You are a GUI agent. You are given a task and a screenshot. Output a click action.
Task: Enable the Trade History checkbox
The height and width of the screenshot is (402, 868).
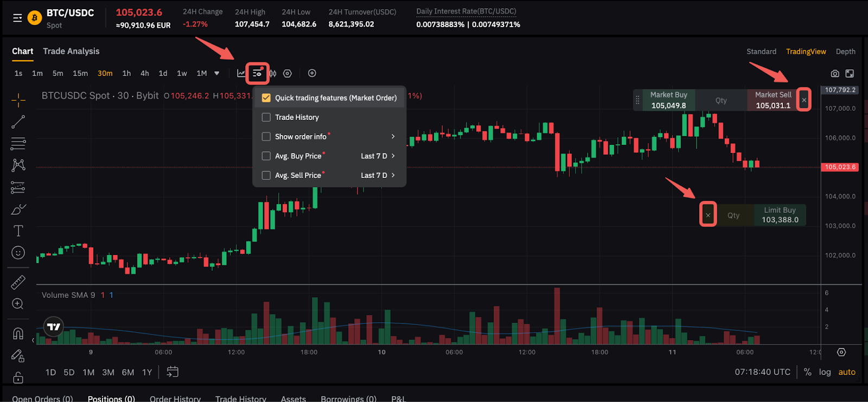coord(266,117)
